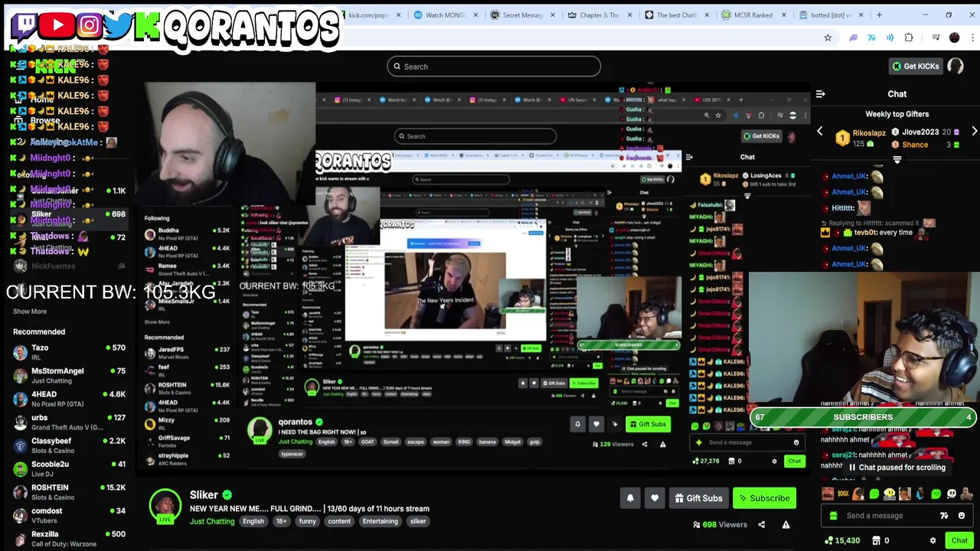The image size is (980, 551).
Task: Click the 18+ tag
Action: point(281,522)
